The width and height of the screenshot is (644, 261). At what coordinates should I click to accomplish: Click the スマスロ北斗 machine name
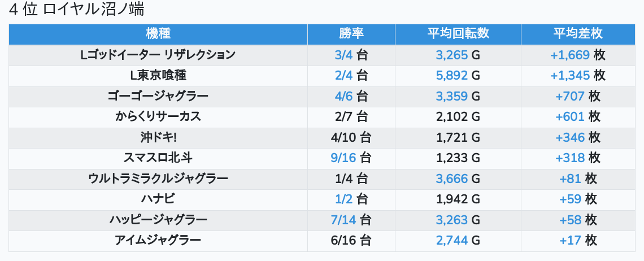[x=158, y=158]
